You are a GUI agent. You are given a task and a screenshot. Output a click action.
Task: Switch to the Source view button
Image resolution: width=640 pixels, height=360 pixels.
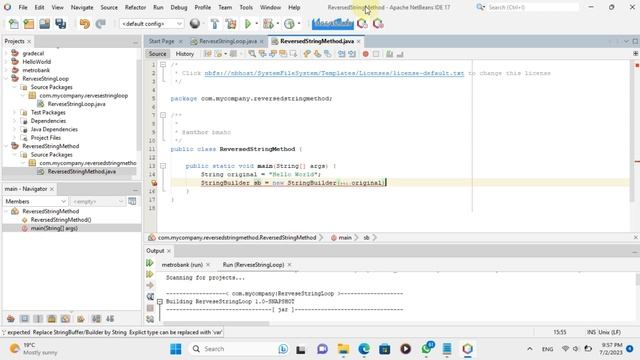[157, 54]
